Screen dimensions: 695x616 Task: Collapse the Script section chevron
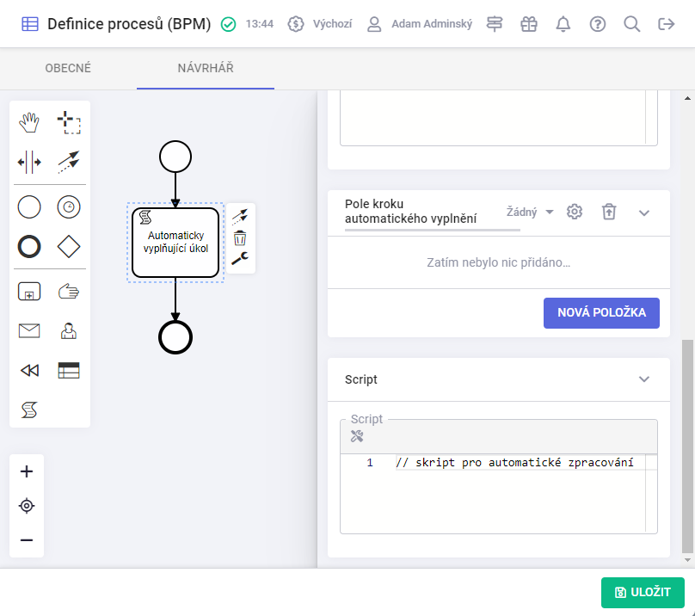pyautogui.click(x=644, y=379)
